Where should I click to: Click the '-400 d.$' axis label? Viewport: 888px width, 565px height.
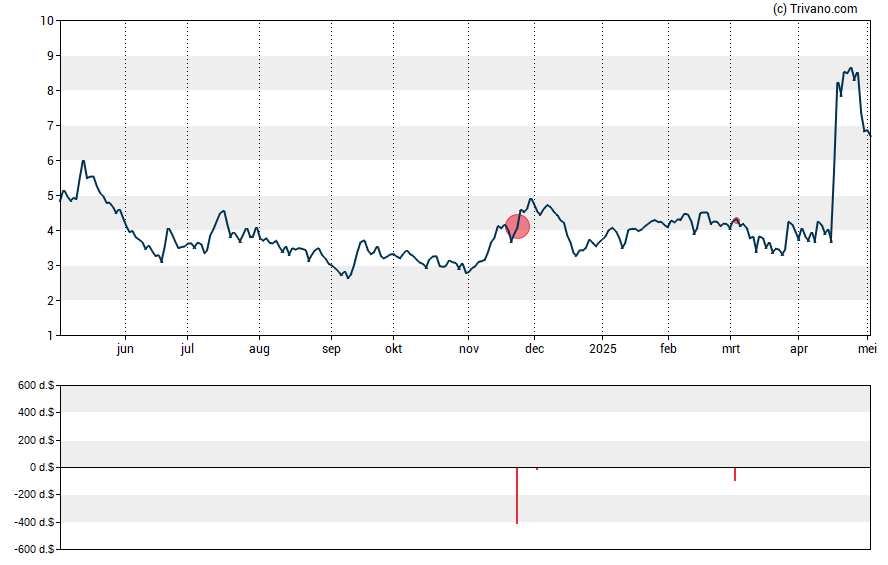pyautogui.click(x=35, y=523)
